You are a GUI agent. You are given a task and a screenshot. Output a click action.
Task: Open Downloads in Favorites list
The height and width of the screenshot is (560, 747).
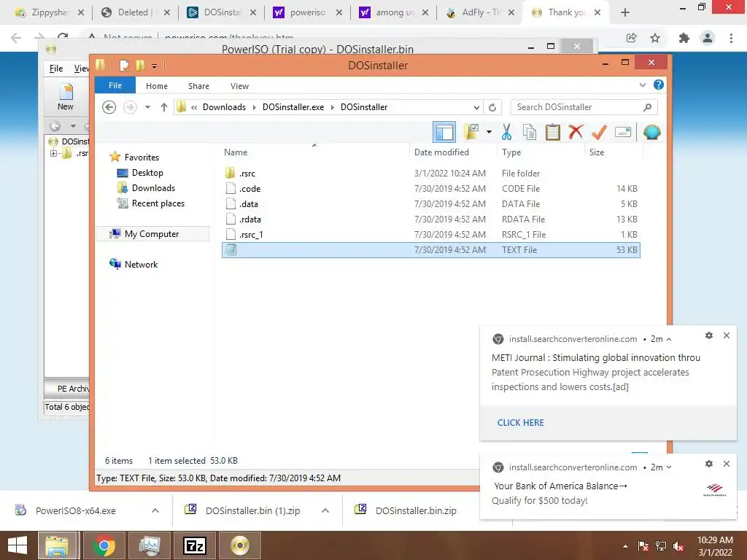tap(153, 187)
